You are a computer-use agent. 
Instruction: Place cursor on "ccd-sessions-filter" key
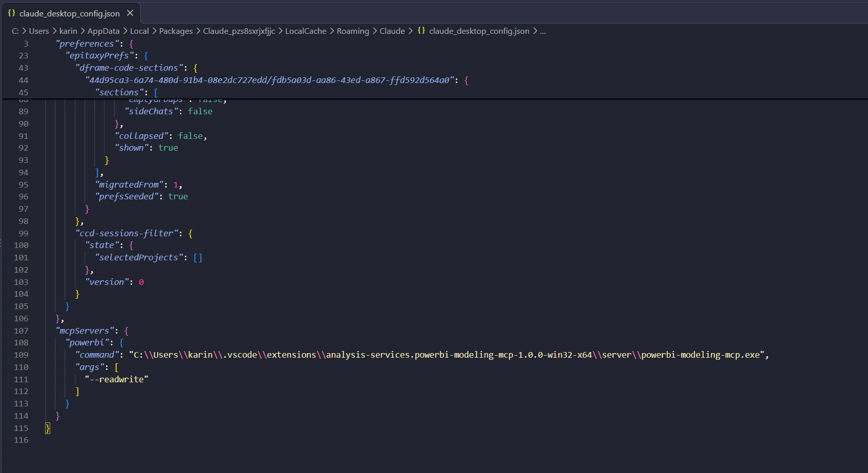(x=126, y=233)
